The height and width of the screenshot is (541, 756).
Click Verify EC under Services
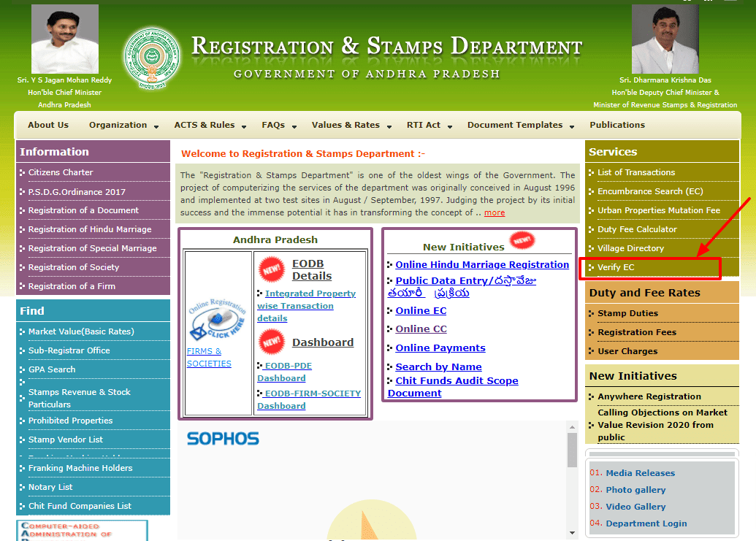click(x=616, y=267)
